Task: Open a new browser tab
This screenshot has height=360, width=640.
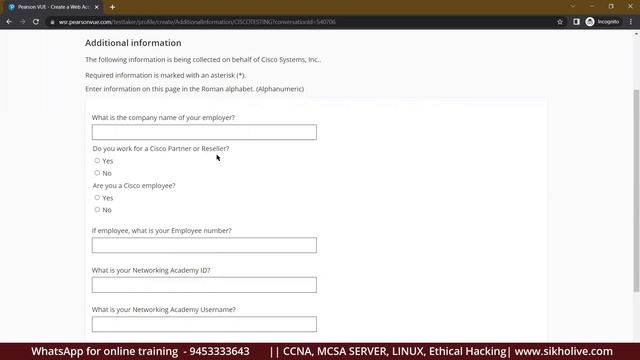Action: pyautogui.click(x=112, y=7)
